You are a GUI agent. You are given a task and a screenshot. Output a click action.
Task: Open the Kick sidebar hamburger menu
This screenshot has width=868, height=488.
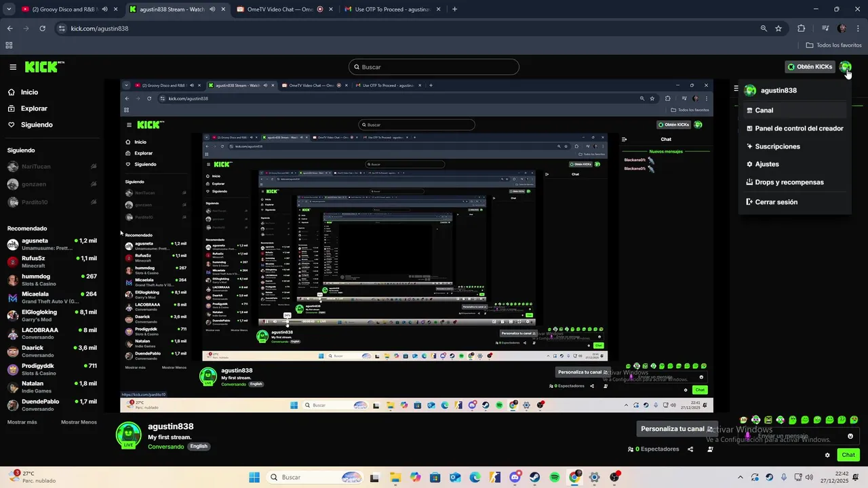click(13, 67)
